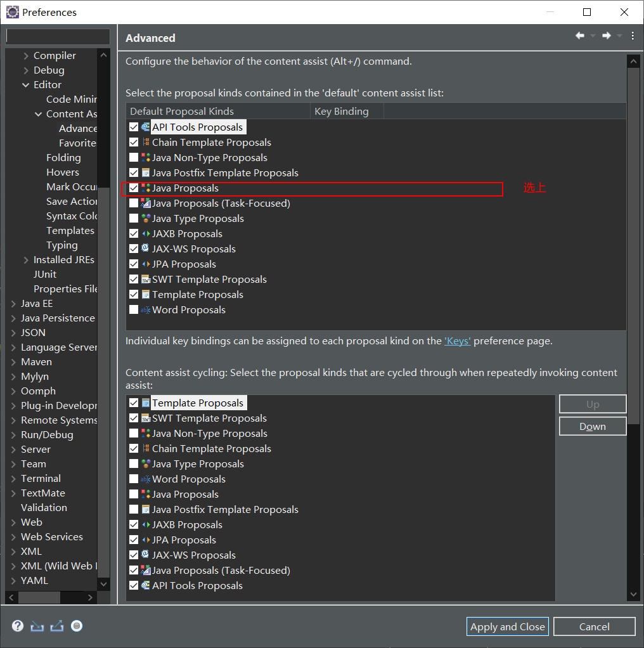Click the Cancel button
The width and height of the screenshot is (644, 648).
(594, 626)
